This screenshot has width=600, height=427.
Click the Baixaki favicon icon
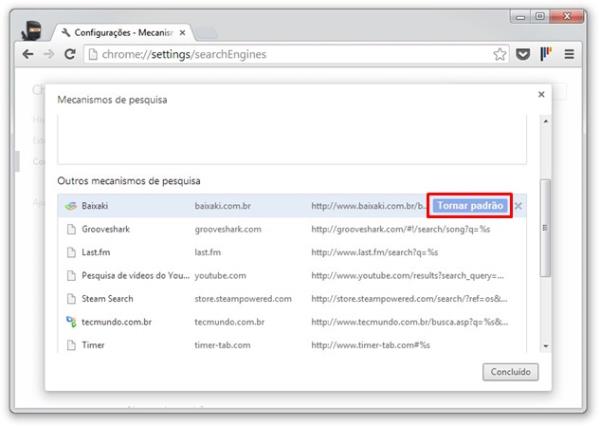71,206
